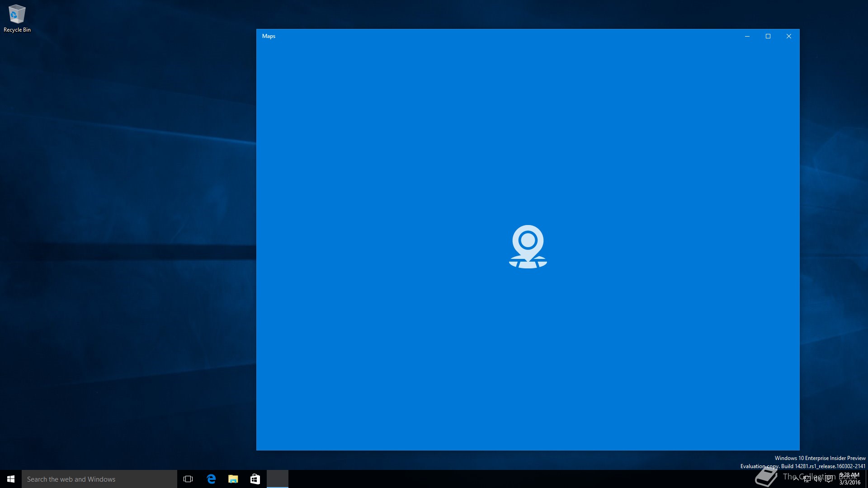
Task: Launch Microsoft Edge from the taskbar
Action: pyautogui.click(x=211, y=479)
